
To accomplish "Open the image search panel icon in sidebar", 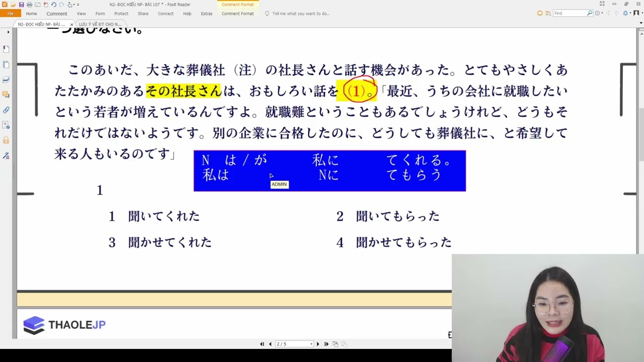I will pos(6,125).
